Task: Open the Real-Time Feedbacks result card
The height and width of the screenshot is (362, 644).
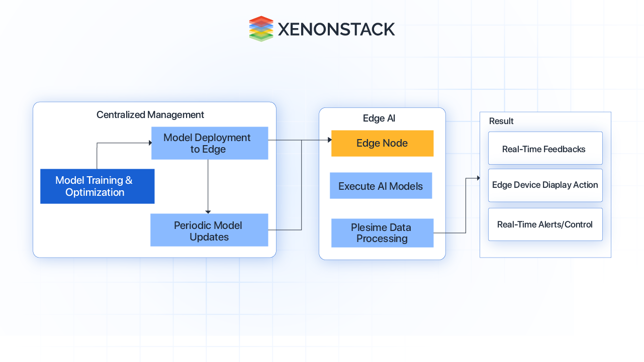Action: click(545, 148)
